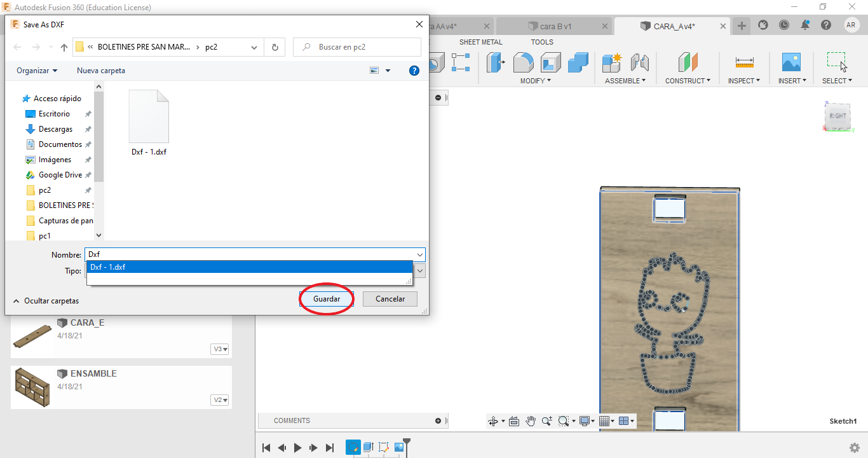Screen dimensions: 868x458
Task: Choose the Dxf - 1.dxf autocomplete suggestion
Action: click(250, 267)
